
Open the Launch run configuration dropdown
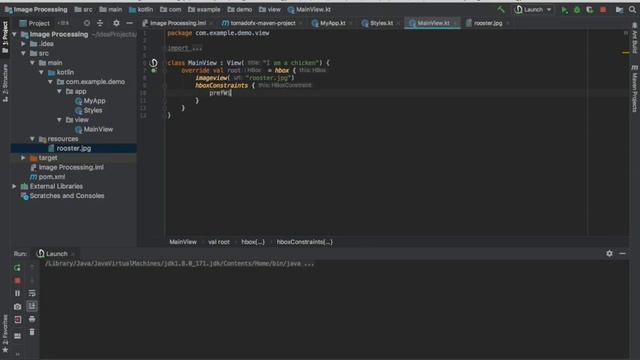533,9
